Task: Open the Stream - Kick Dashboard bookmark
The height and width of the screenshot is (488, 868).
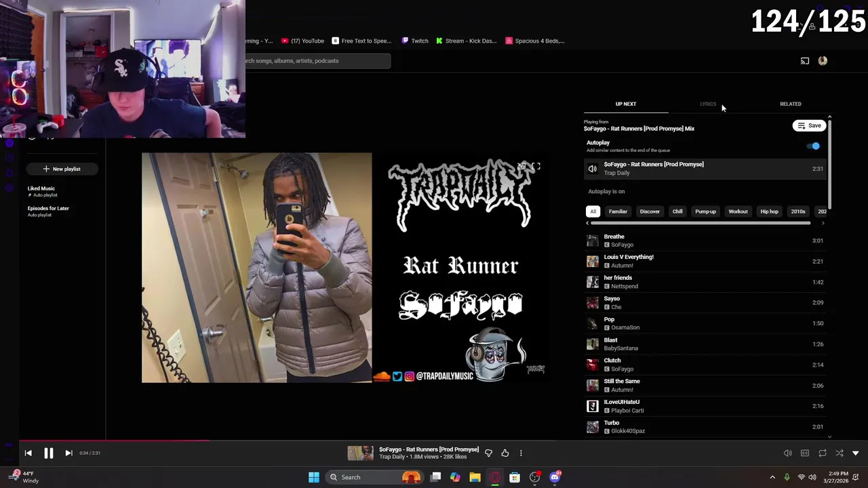Action: [x=466, y=41]
